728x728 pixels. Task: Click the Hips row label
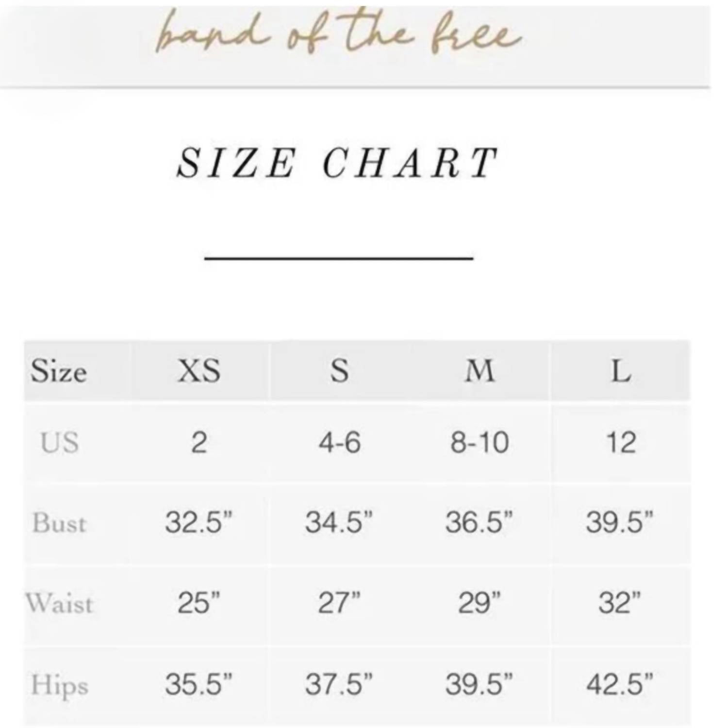click(x=59, y=684)
